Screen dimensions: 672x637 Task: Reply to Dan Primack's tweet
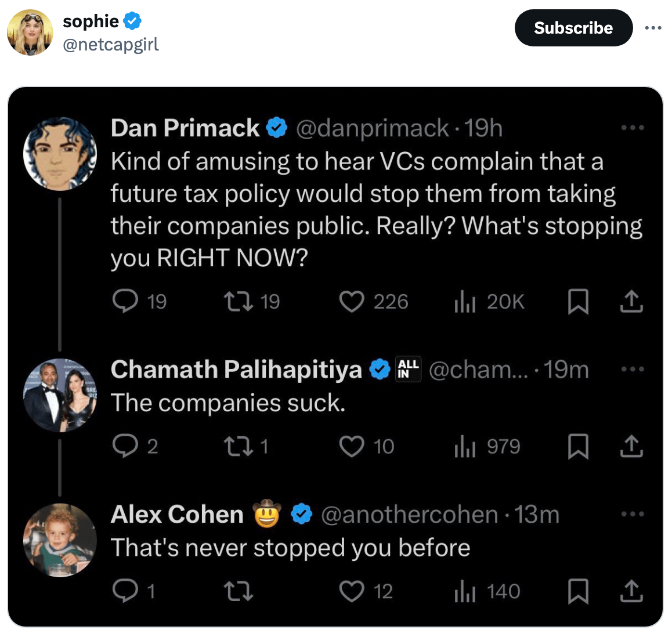click(x=125, y=302)
